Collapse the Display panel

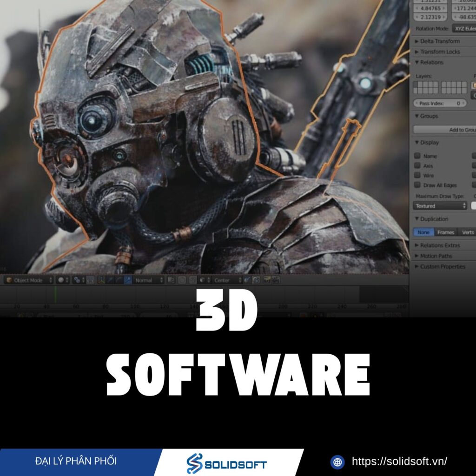click(x=427, y=142)
